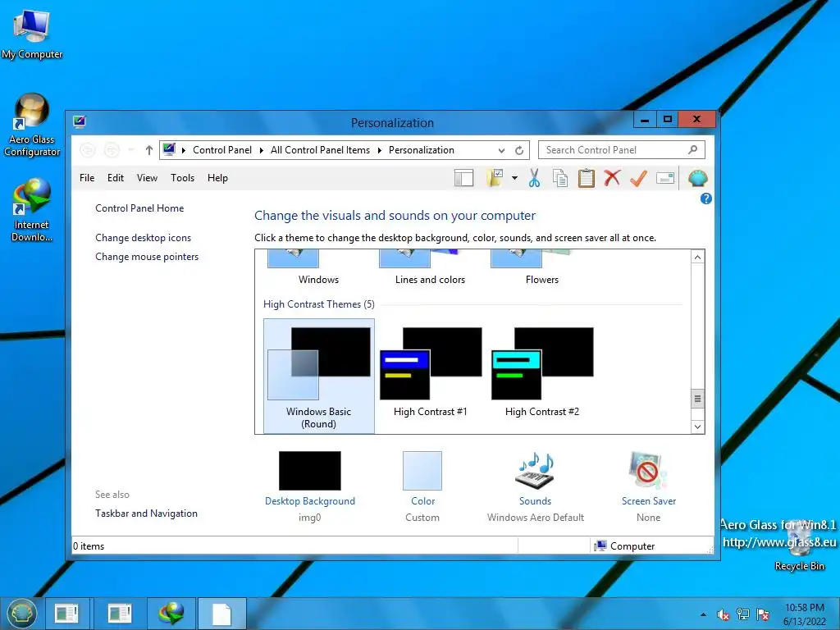Click the orange checkmark Properties icon

pos(638,178)
